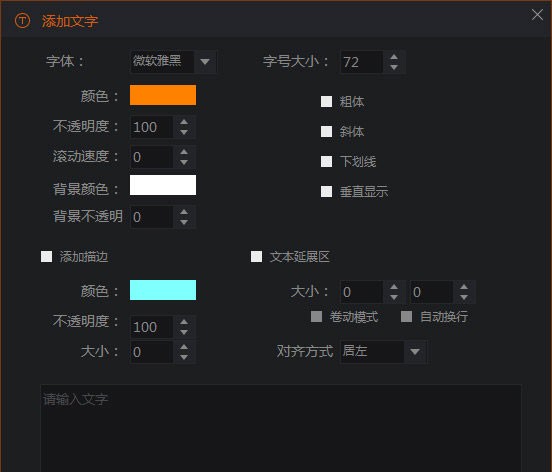Check the 垂直显示 option
This screenshot has height=472, width=552.
pos(326,191)
